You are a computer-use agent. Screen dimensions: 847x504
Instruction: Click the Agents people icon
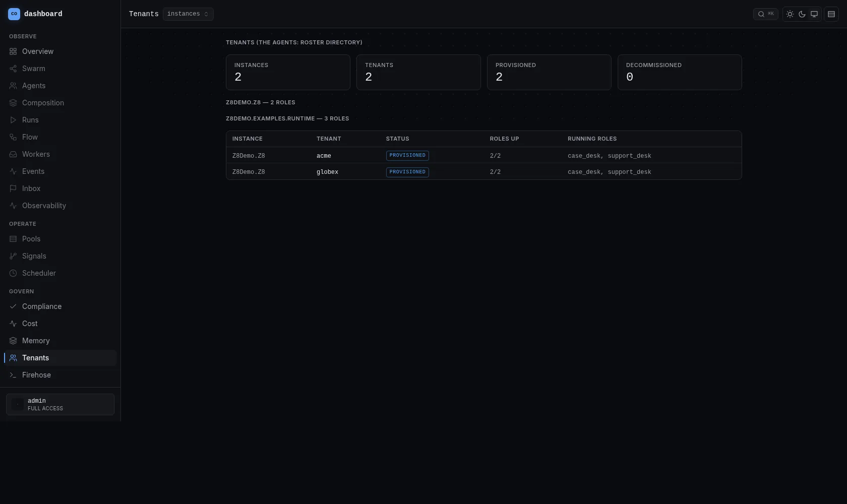click(x=13, y=86)
